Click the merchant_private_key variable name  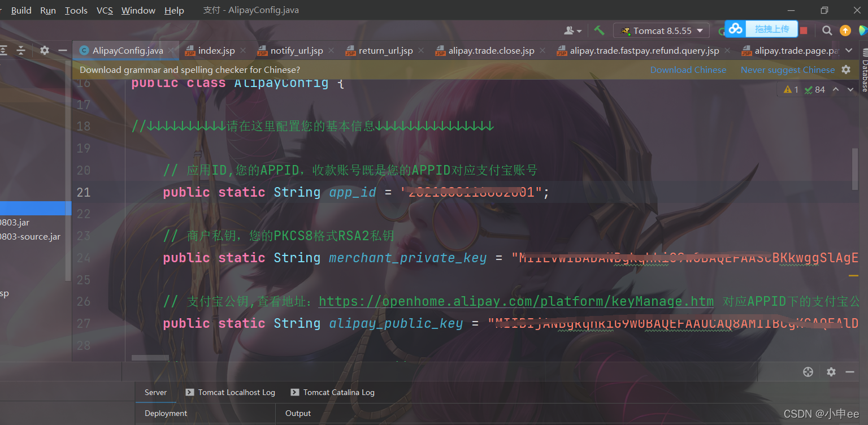pyautogui.click(x=408, y=258)
